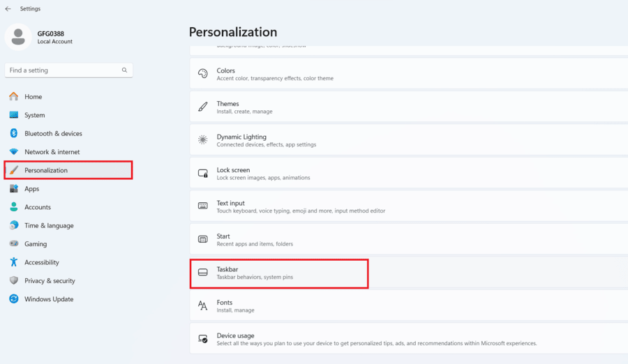This screenshot has height=364, width=628.
Task: Open the Home settings page
Action: (x=33, y=97)
